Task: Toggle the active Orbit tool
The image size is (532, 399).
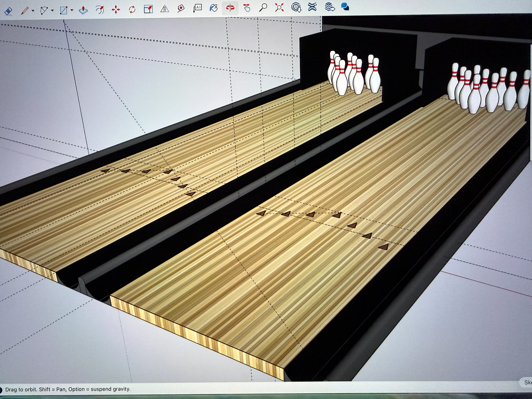Action: pyautogui.click(x=230, y=8)
